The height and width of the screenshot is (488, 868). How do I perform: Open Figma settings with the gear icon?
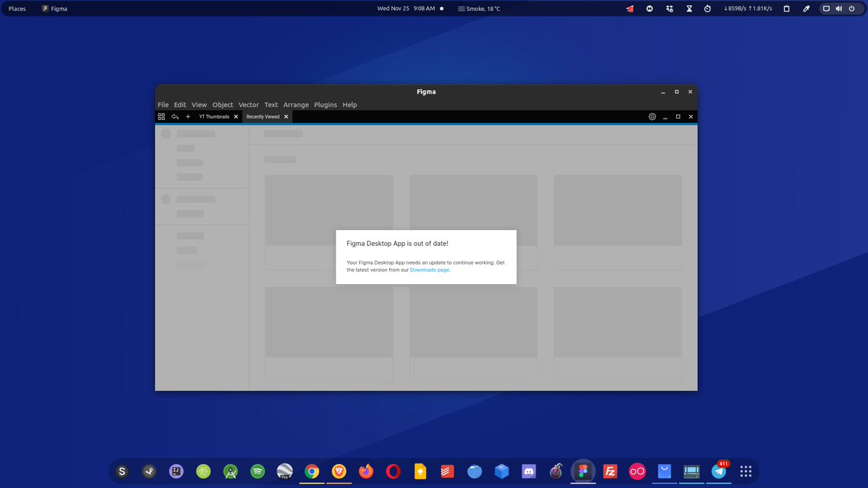(652, 116)
